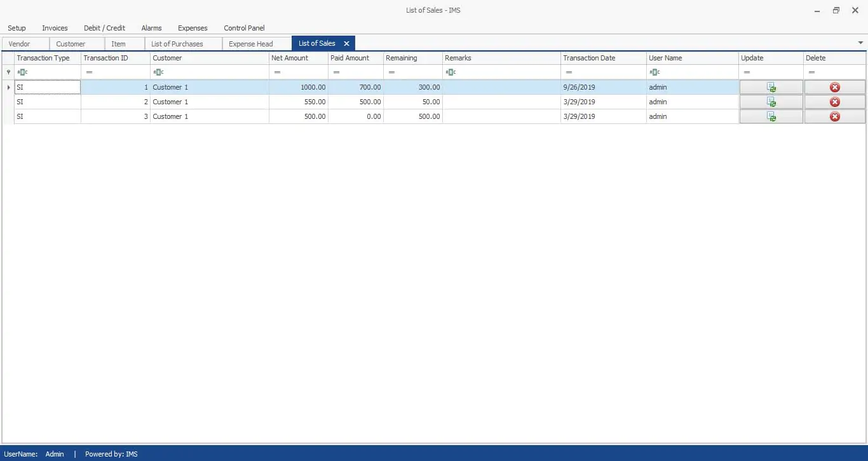Click the Customer column filter condition icon
Viewport: 868px width, 461px height.
click(158, 72)
